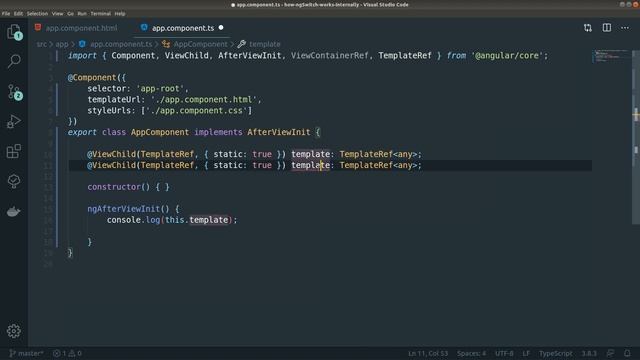Screen dimensions: 640x360
Task: Open the Help menu
Action: coord(120,13)
